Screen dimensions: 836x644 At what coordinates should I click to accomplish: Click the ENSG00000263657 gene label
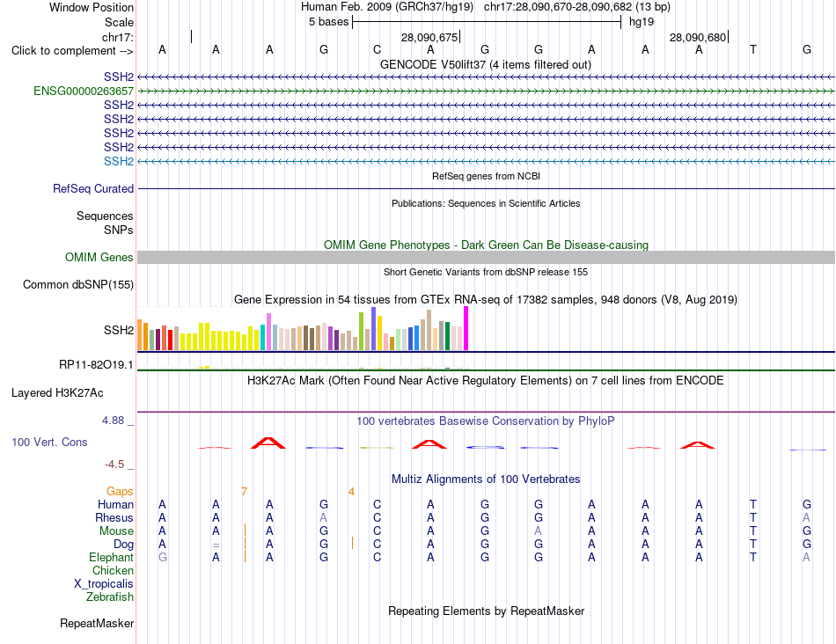[84, 91]
